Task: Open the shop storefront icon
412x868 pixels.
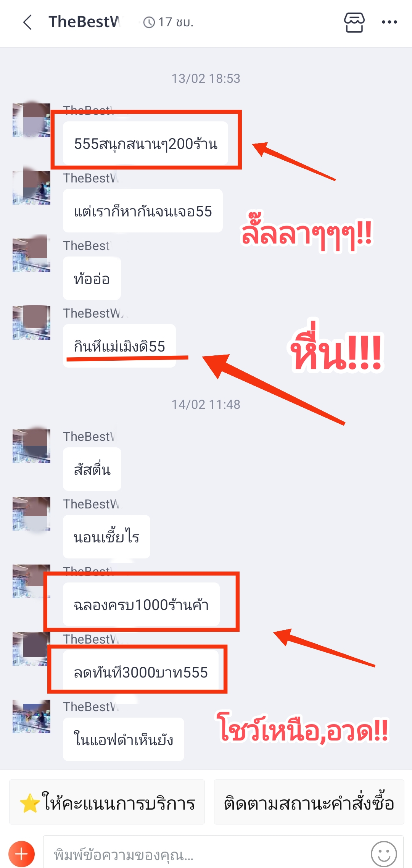Action: pos(354,22)
